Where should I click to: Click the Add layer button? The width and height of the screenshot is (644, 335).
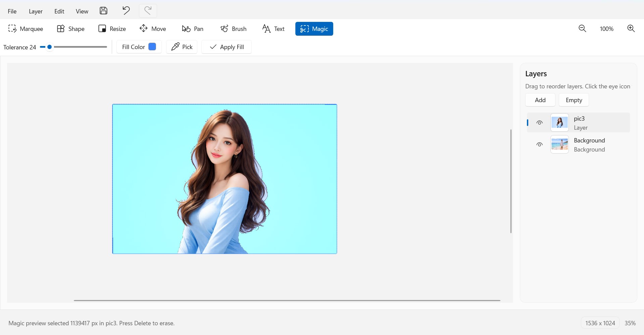540,100
